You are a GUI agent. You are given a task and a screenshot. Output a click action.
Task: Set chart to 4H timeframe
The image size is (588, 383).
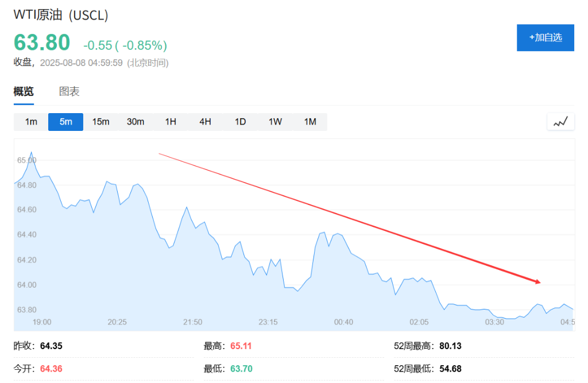pos(205,122)
